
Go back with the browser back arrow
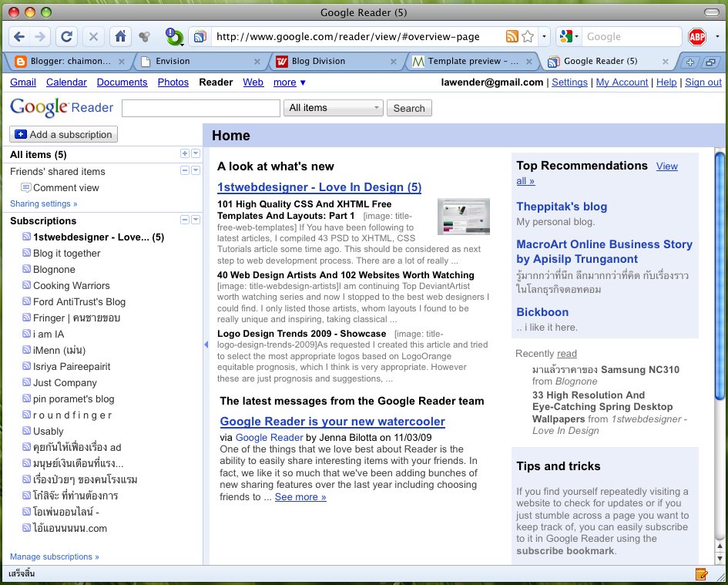[19, 36]
